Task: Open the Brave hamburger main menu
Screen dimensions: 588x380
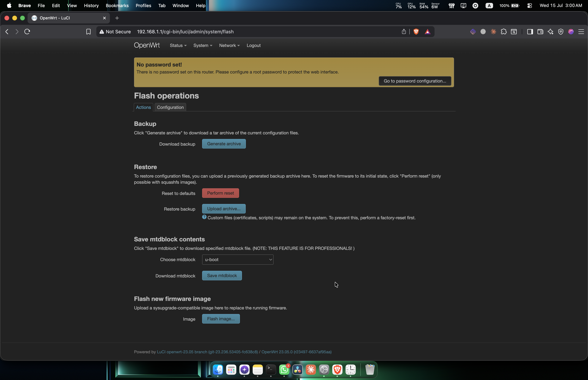Action: tap(581, 32)
